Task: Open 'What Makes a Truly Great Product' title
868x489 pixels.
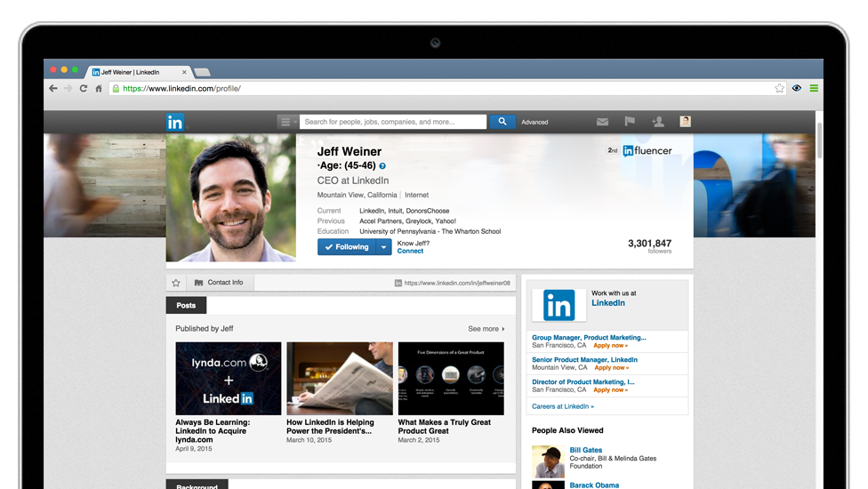Action: pos(445,427)
